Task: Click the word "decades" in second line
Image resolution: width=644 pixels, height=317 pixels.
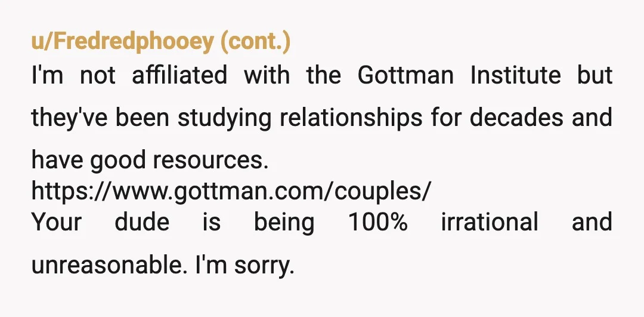Action: [516, 118]
